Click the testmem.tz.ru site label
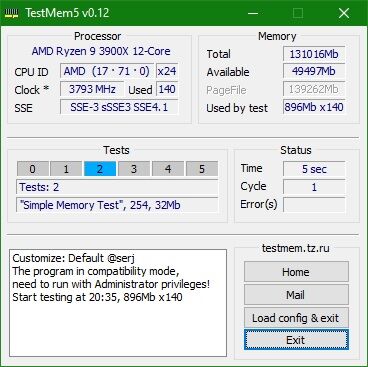This screenshot has width=368, height=367. tap(296, 248)
